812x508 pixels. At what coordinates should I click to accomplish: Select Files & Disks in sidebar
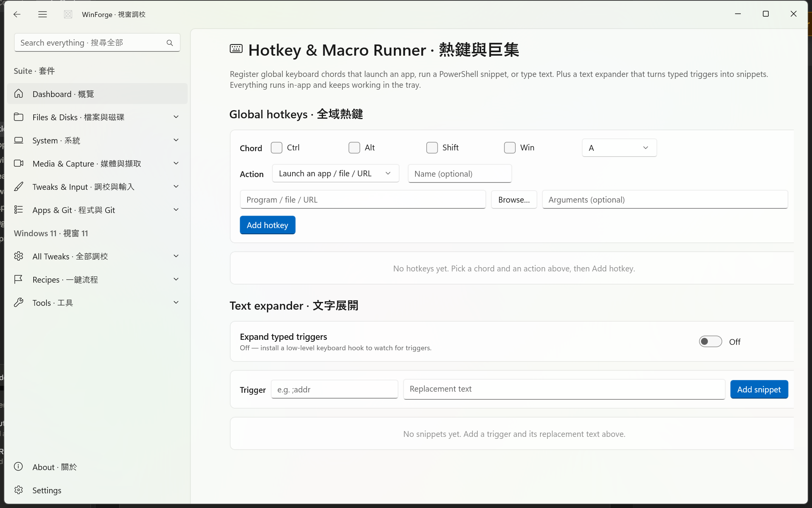[97, 117]
